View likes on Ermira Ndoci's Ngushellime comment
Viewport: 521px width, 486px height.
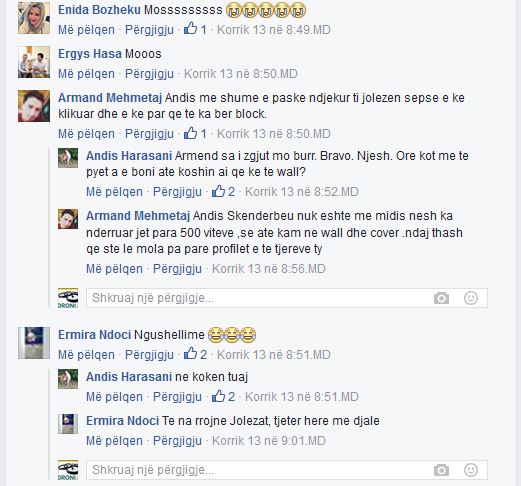coord(195,354)
